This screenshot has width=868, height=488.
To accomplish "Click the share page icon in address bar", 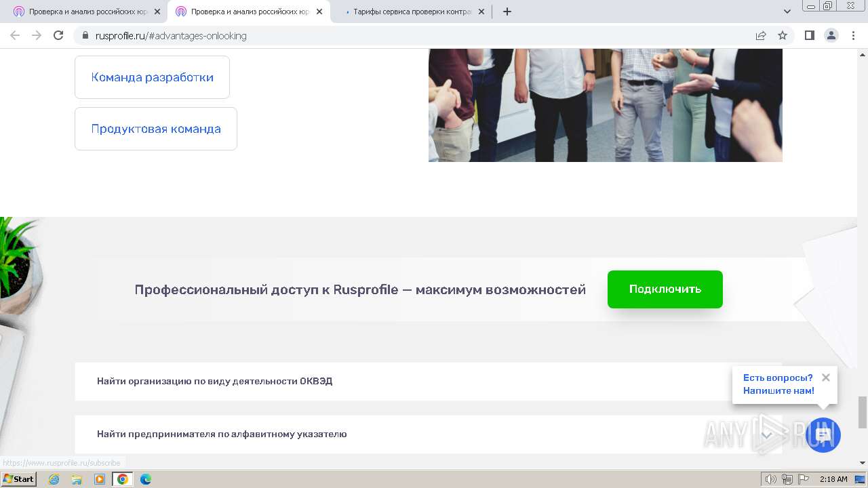I will [x=761, y=36].
